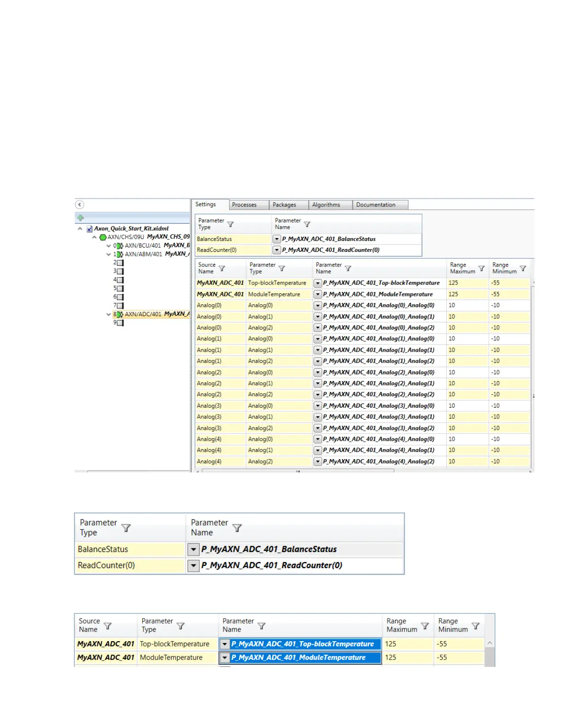Open dropdown for P_MyAXN_ADC_401_Analog(1)_Analog(2)
Screen dimensions: 563x728
click(317, 361)
